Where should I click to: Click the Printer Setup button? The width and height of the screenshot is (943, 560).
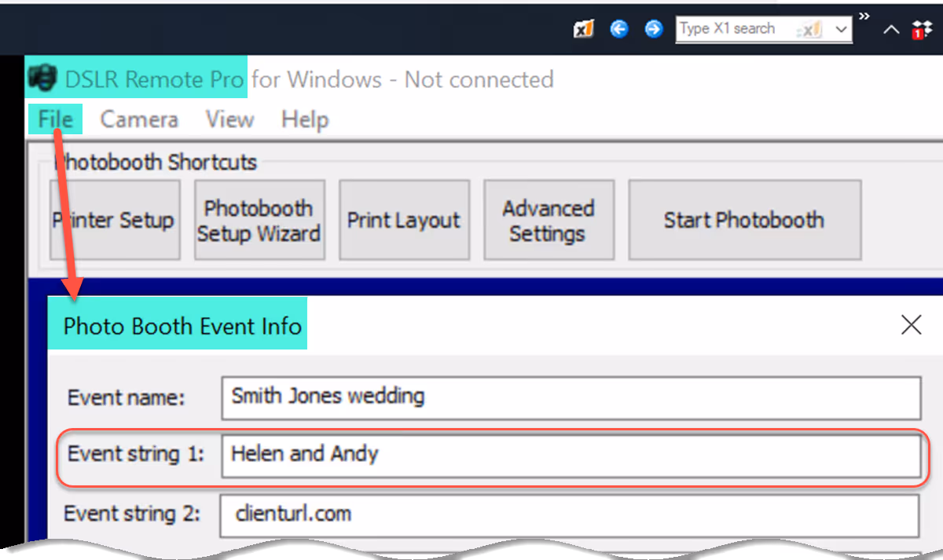pyautogui.click(x=115, y=220)
